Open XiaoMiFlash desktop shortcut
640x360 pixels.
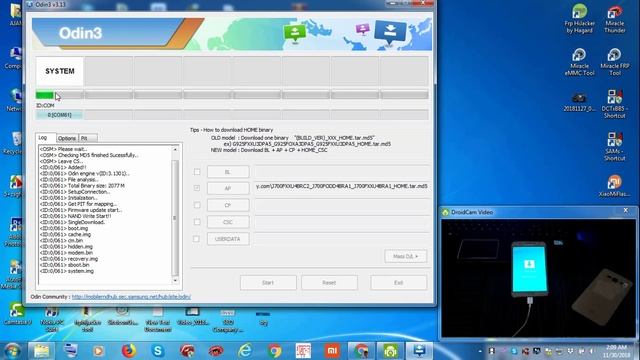(615, 186)
